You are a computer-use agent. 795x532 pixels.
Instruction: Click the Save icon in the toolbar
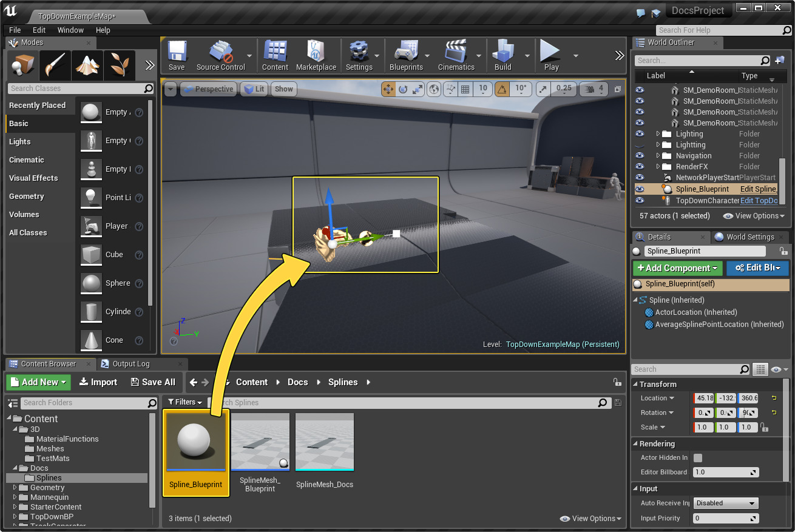(x=177, y=53)
